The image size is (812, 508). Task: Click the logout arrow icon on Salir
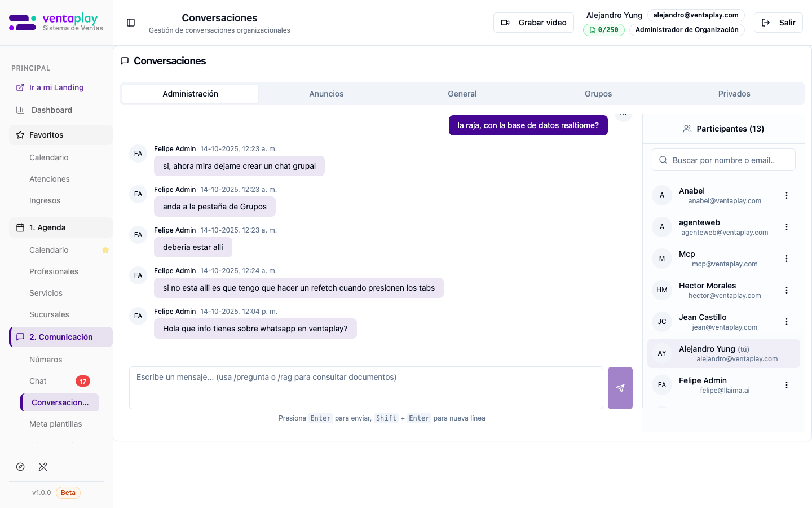click(766, 23)
